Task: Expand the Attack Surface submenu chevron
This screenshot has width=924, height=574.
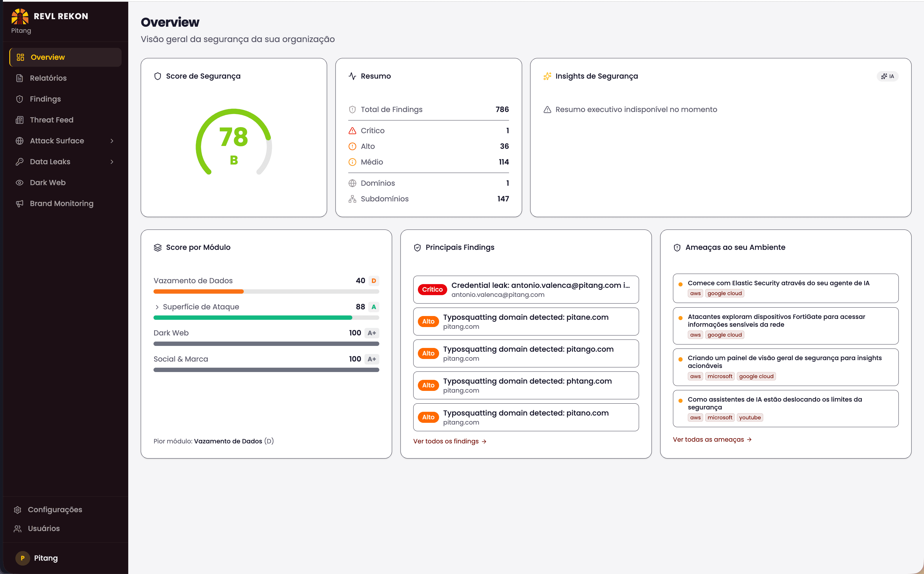Action: click(112, 141)
